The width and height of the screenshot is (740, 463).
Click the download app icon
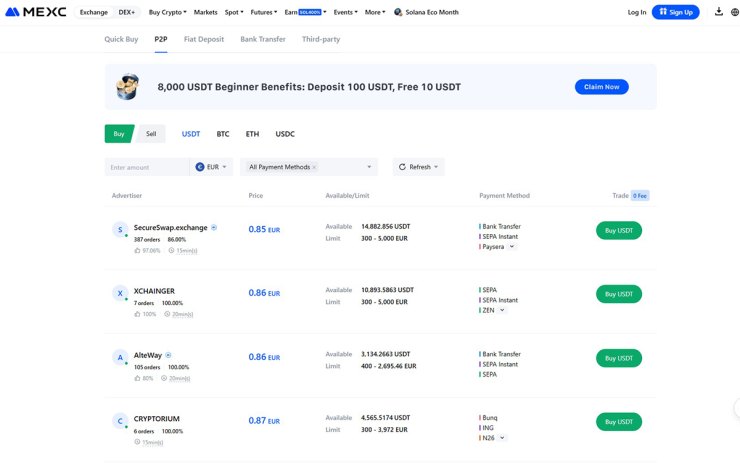coord(718,11)
